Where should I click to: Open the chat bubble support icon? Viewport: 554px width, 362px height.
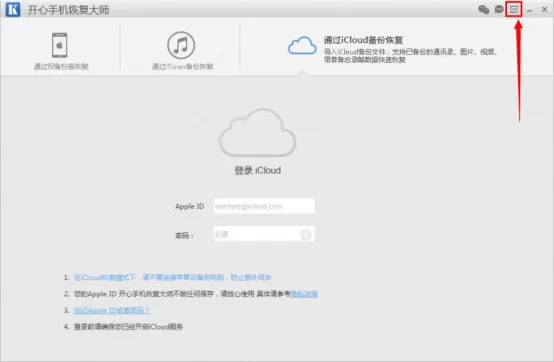(x=499, y=10)
